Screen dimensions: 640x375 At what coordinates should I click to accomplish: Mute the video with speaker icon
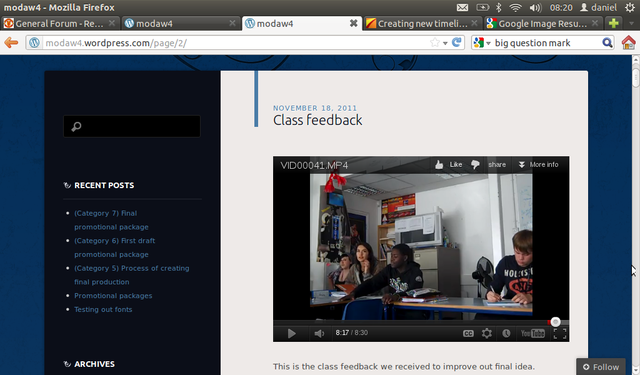[x=319, y=333]
